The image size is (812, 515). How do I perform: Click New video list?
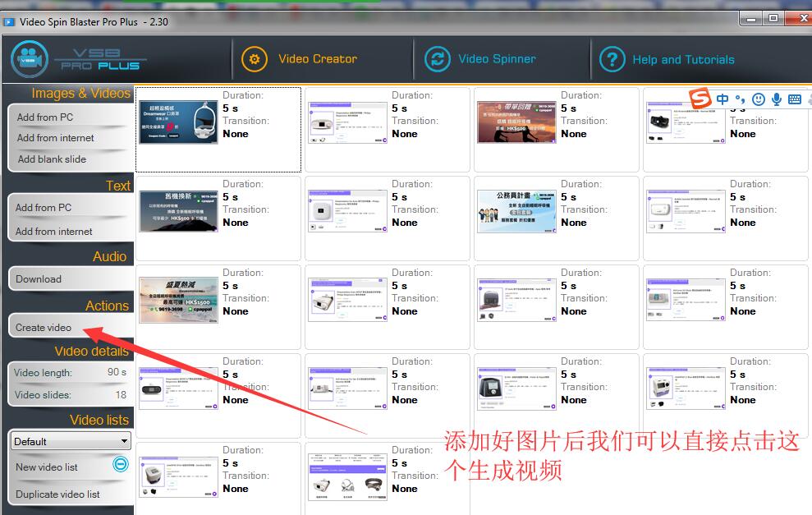[x=47, y=467]
